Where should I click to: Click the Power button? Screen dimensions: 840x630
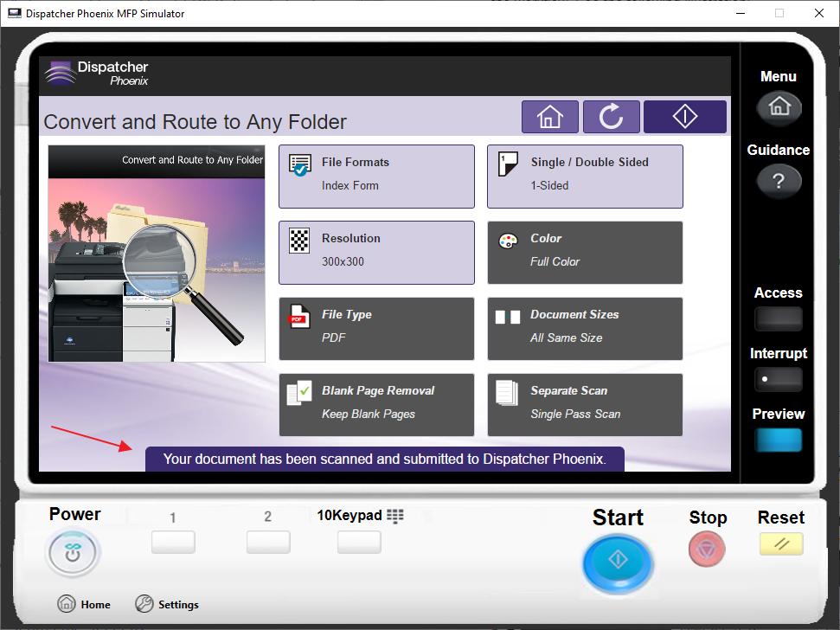(x=73, y=552)
